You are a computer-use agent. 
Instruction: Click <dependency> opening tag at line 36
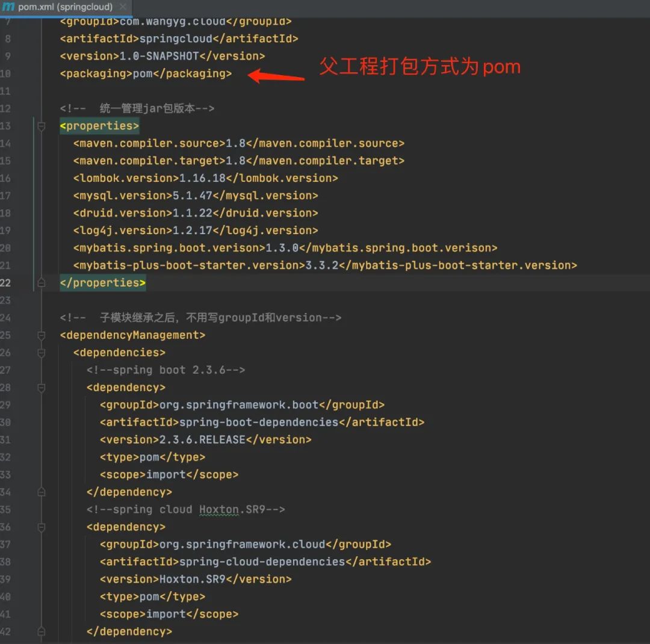pyautogui.click(x=126, y=527)
